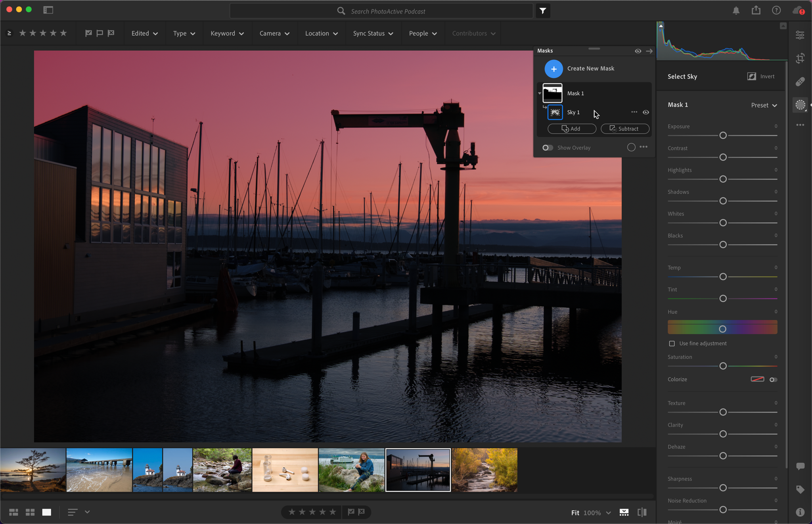Switch to Photo Grid view

click(13, 512)
